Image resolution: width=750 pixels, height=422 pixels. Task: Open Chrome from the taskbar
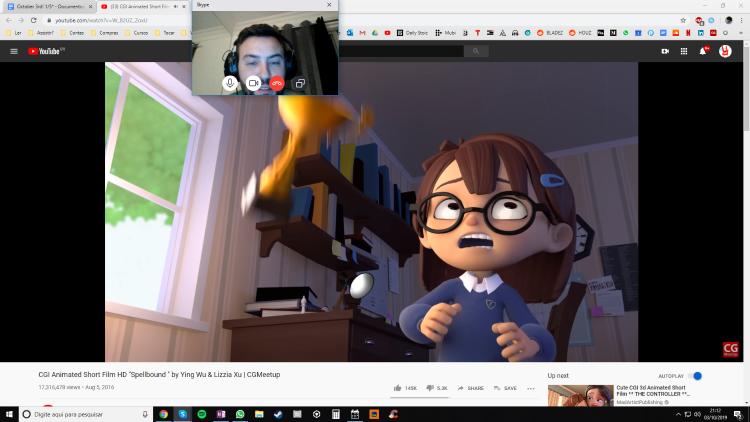(164, 414)
